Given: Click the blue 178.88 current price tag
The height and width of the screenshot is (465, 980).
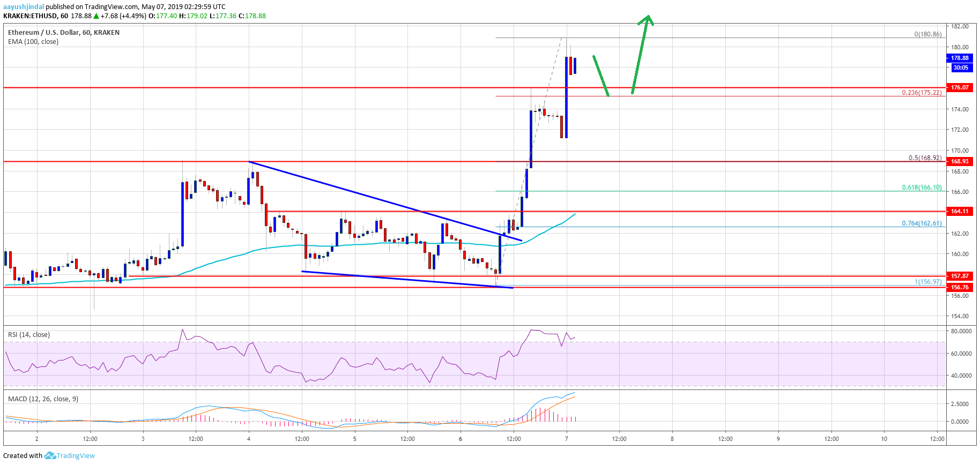Looking at the screenshot, I should coord(960,58).
